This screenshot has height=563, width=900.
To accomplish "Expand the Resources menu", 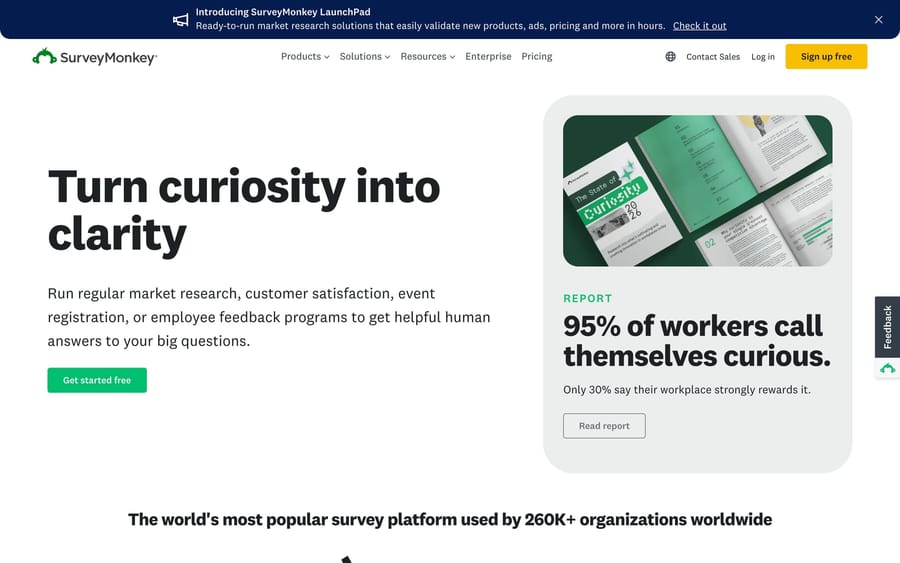I will tap(428, 56).
